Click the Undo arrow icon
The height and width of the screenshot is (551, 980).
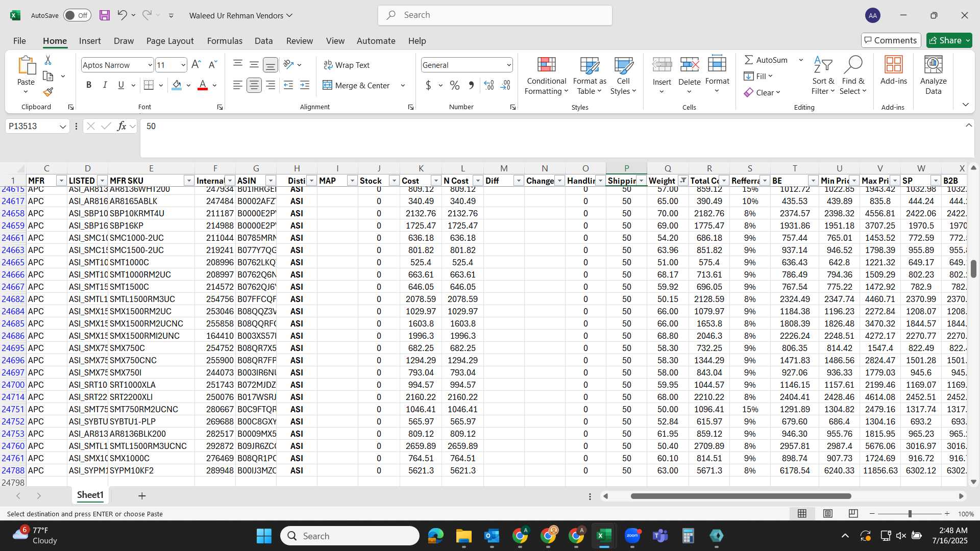(122, 15)
